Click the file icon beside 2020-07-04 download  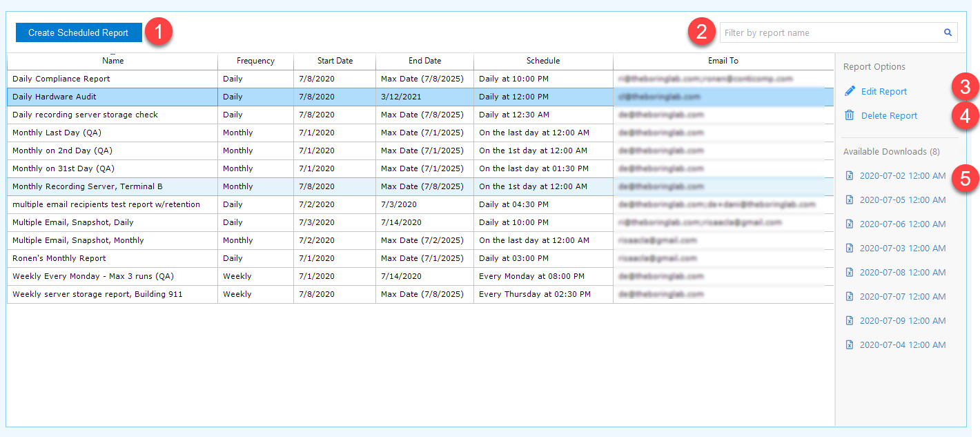(x=850, y=344)
